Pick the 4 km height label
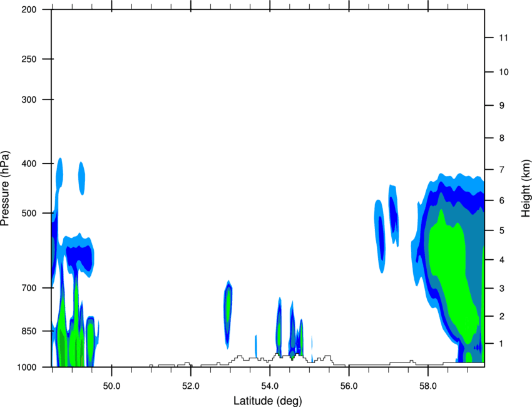 (502, 260)
